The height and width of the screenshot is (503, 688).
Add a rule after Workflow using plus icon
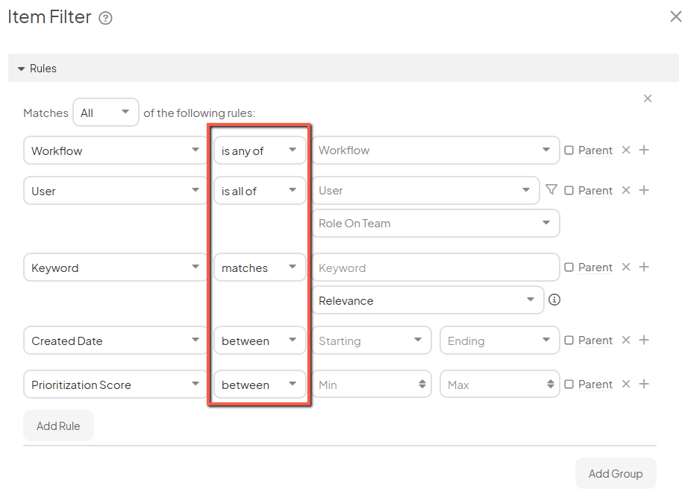tap(644, 150)
